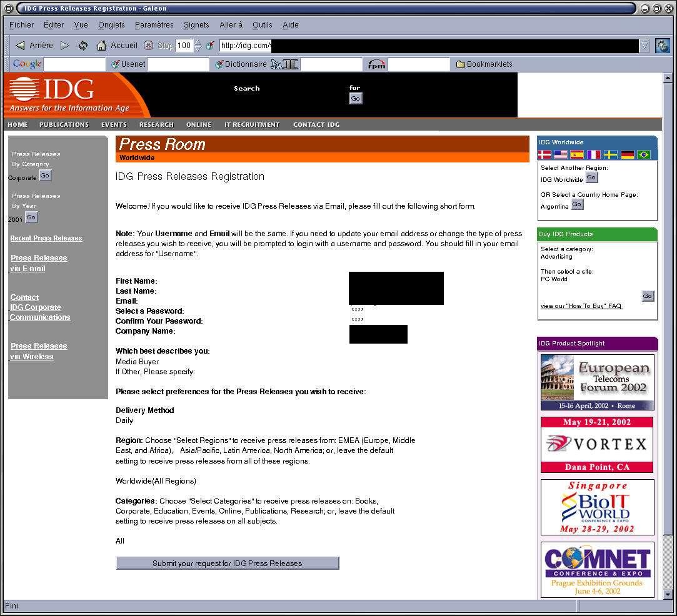The image size is (677, 616).
Task: Open Aide menu
Action: (x=291, y=25)
